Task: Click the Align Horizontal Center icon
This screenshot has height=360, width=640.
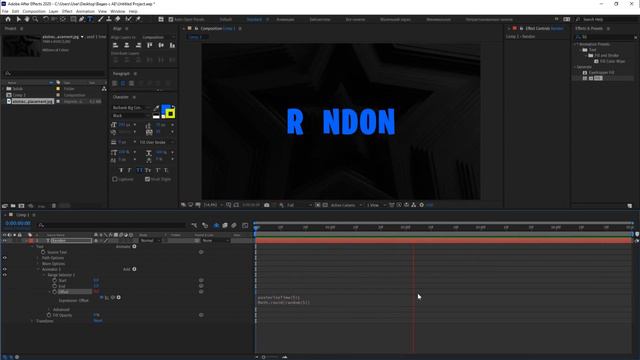Action: coord(127,45)
